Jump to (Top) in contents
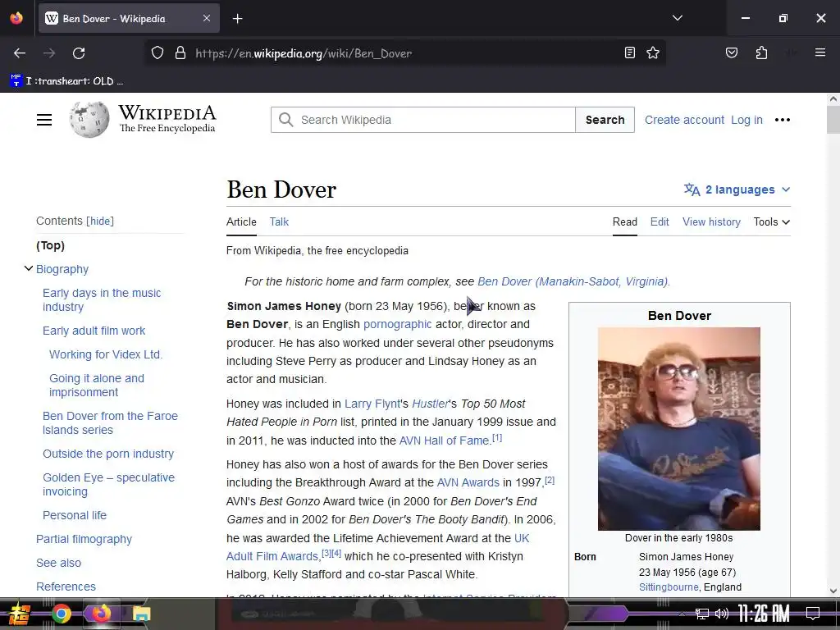The image size is (840, 630). click(50, 245)
